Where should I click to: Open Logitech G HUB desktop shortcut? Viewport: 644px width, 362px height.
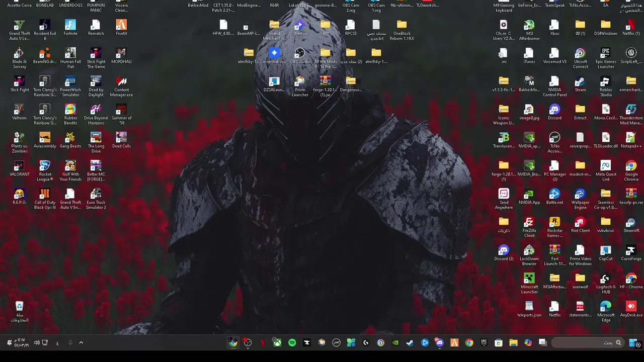tap(606, 284)
